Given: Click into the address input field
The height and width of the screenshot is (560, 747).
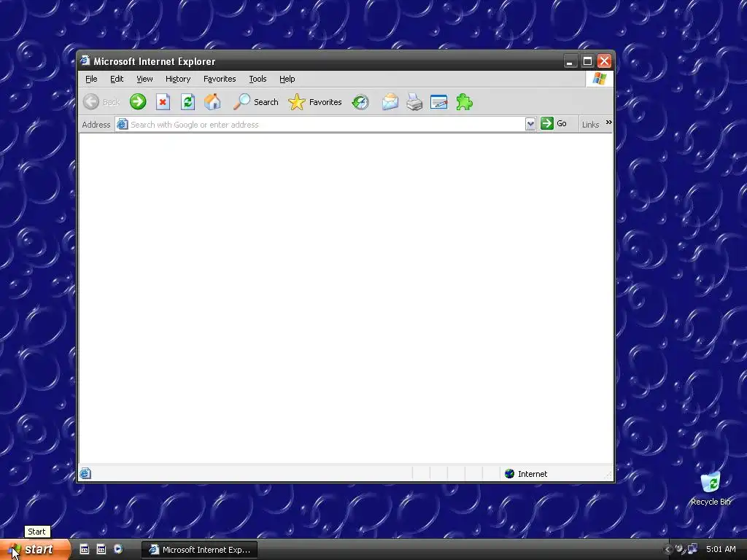Looking at the screenshot, I should 327,124.
